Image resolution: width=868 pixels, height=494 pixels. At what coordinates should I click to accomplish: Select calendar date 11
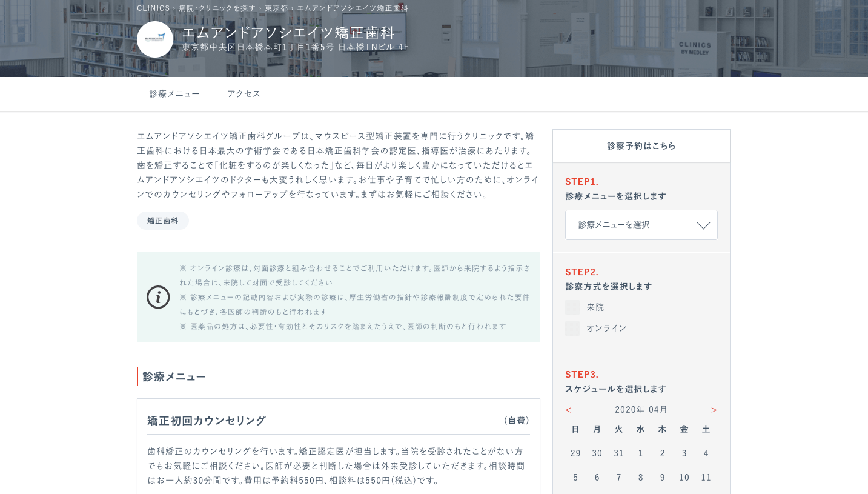[x=706, y=477]
